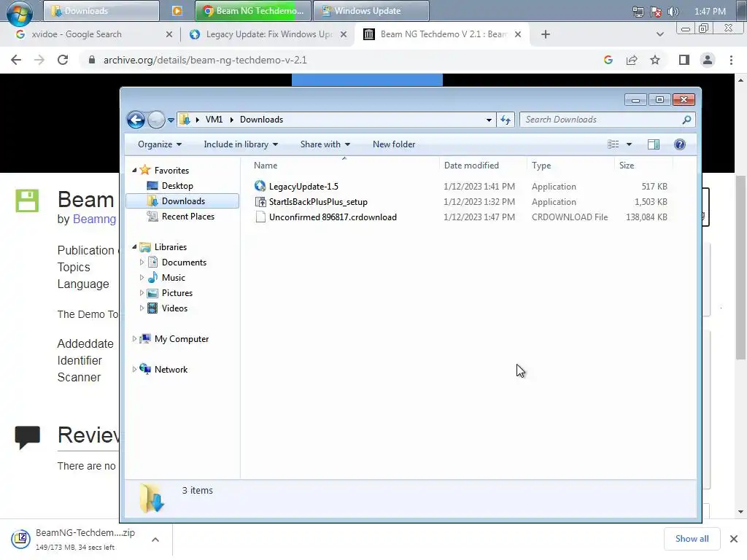Select Beam NG Techdemo tab
747x560 pixels.
click(441, 34)
